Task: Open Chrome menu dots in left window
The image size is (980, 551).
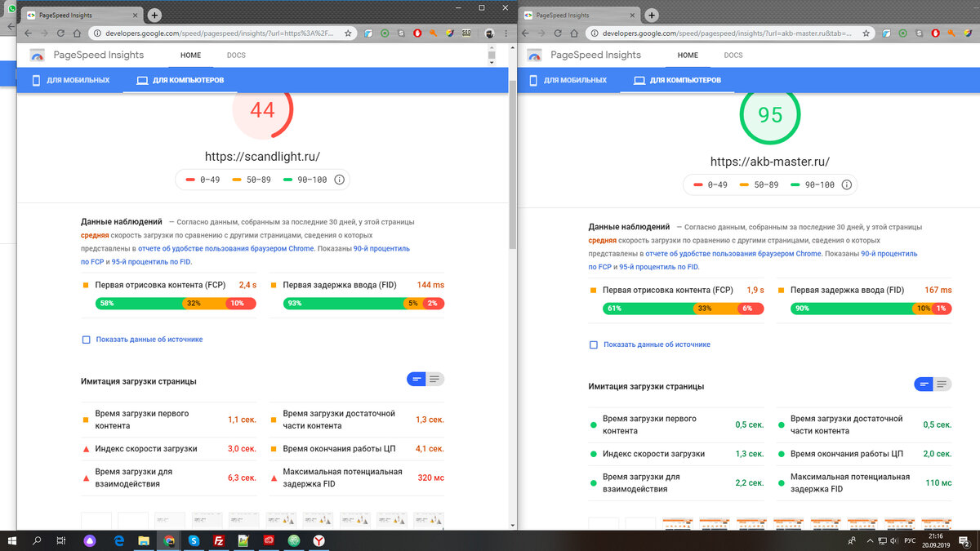Action: 507,33
